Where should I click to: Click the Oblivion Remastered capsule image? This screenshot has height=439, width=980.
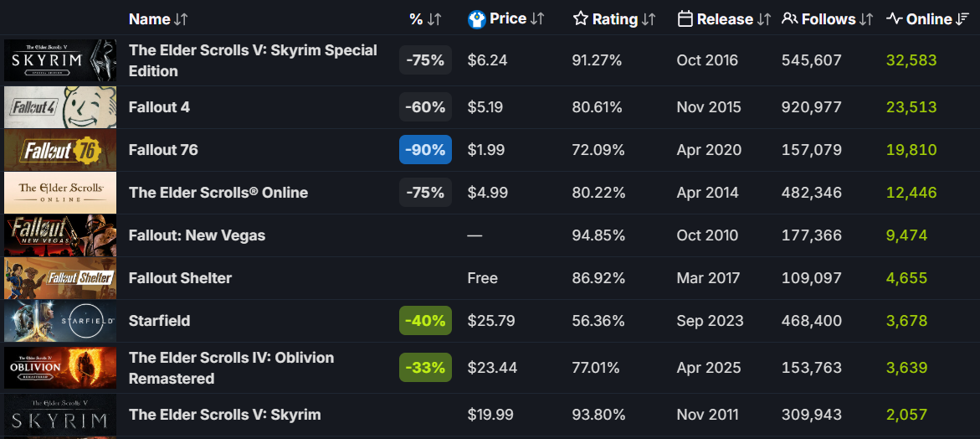coord(60,368)
